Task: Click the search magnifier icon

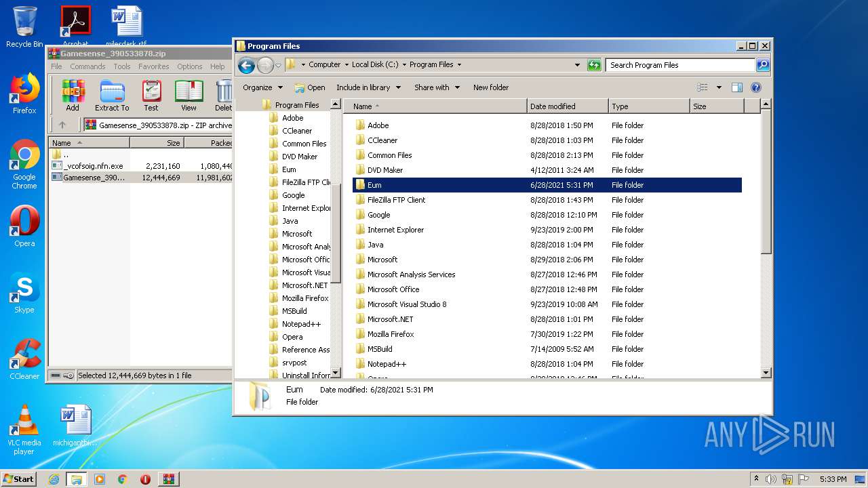Action: [x=763, y=65]
